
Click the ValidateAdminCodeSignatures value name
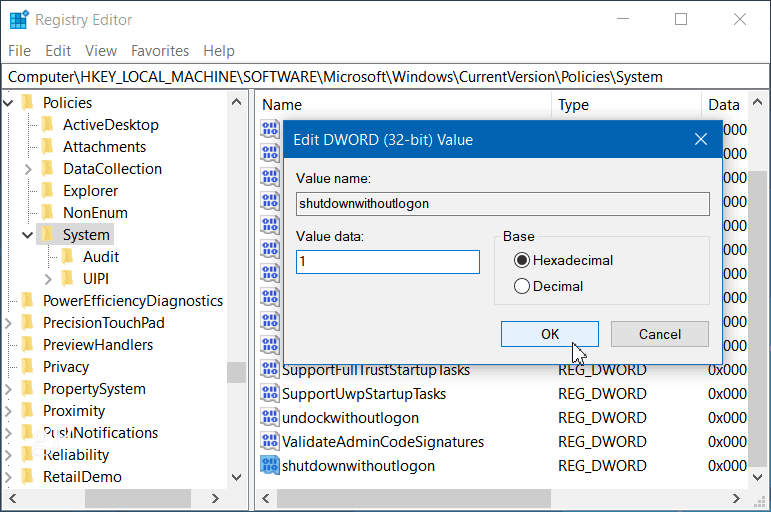pyautogui.click(x=383, y=442)
